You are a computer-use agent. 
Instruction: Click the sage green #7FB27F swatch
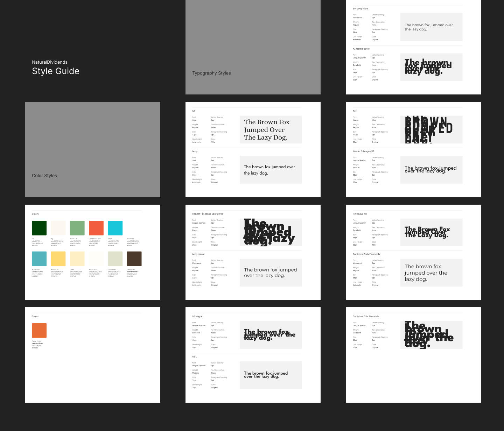[x=77, y=228]
